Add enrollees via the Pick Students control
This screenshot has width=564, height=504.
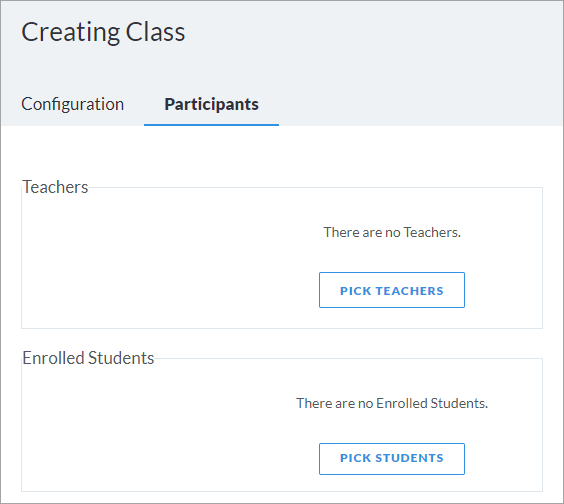392,459
